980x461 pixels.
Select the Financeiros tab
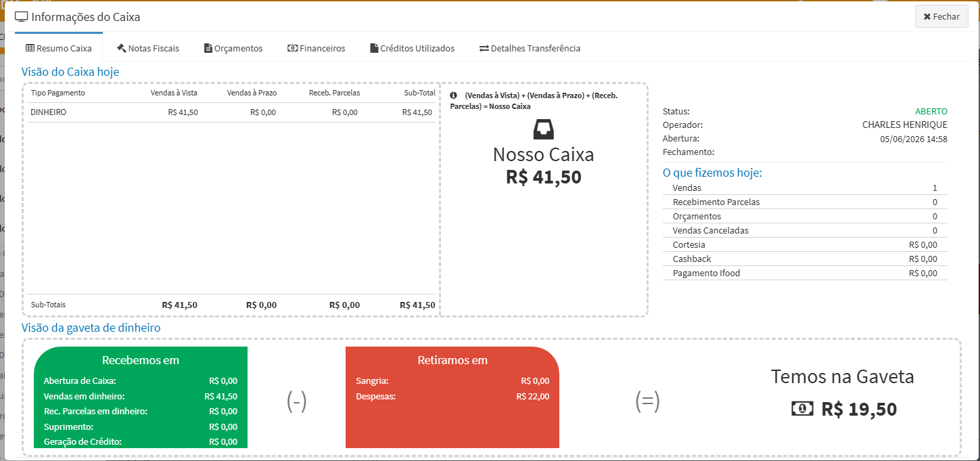(x=317, y=48)
